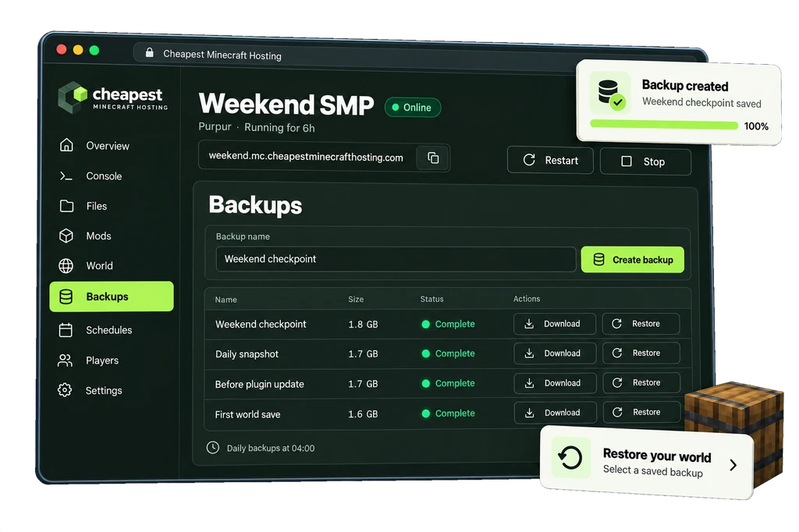Click the '1.6 GB' size value

coord(364,413)
